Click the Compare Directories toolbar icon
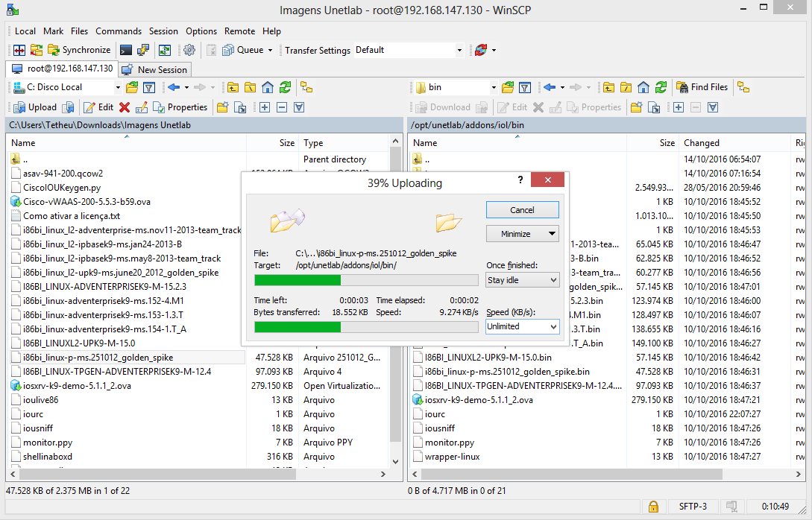Viewport: 812px width, 520px height. coord(19,50)
